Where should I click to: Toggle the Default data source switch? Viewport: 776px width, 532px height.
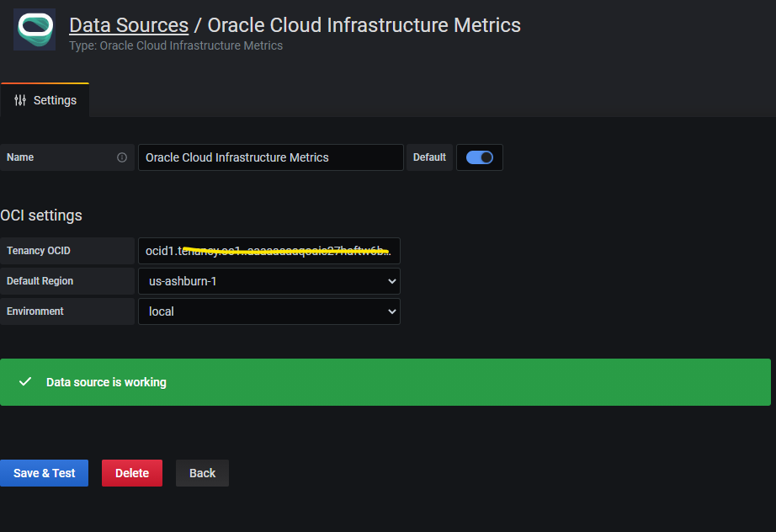[480, 157]
